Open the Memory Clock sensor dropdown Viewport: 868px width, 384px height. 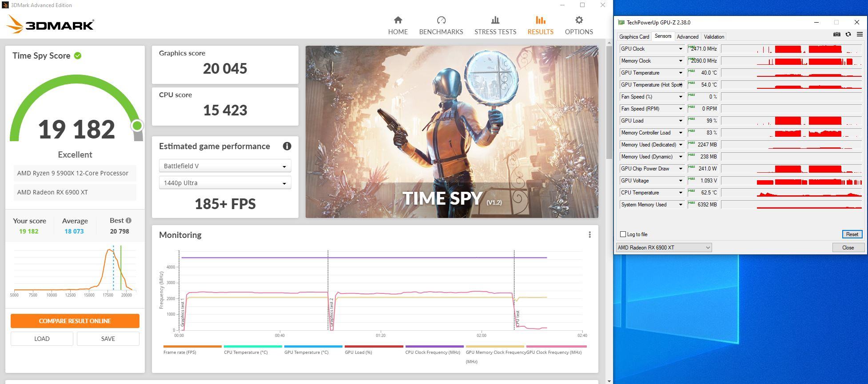pyautogui.click(x=680, y=61)
